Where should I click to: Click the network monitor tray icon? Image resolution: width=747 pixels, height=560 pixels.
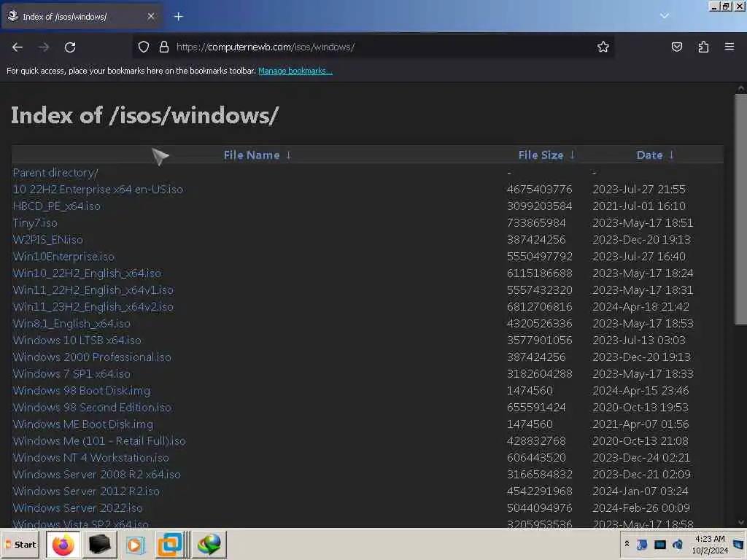coord(659,544)
